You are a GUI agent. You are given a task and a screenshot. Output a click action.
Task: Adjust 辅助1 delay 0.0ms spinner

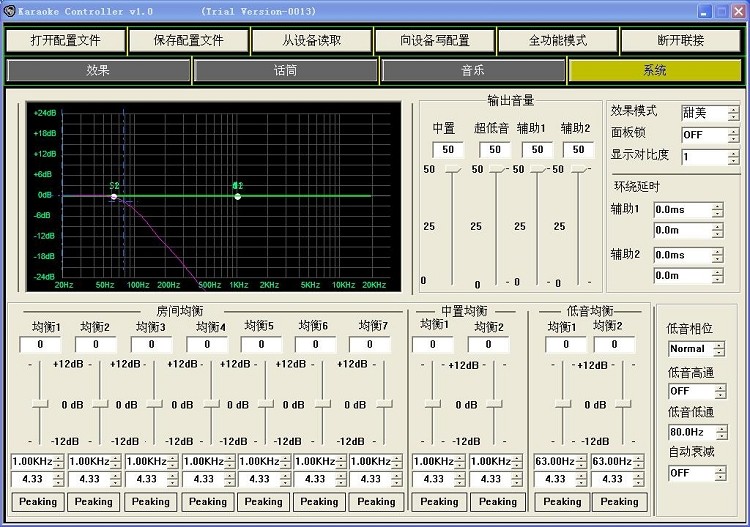click(x=689, y=210)
